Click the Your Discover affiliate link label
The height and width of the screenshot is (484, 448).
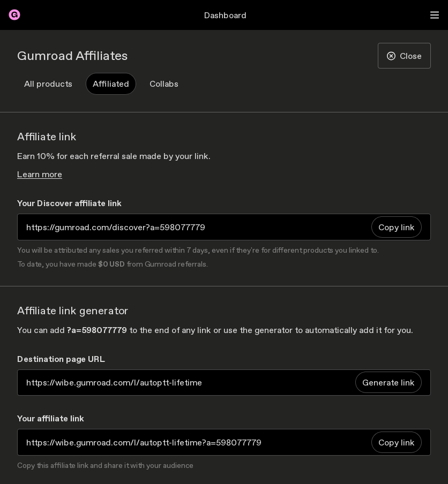pos(69,203)
